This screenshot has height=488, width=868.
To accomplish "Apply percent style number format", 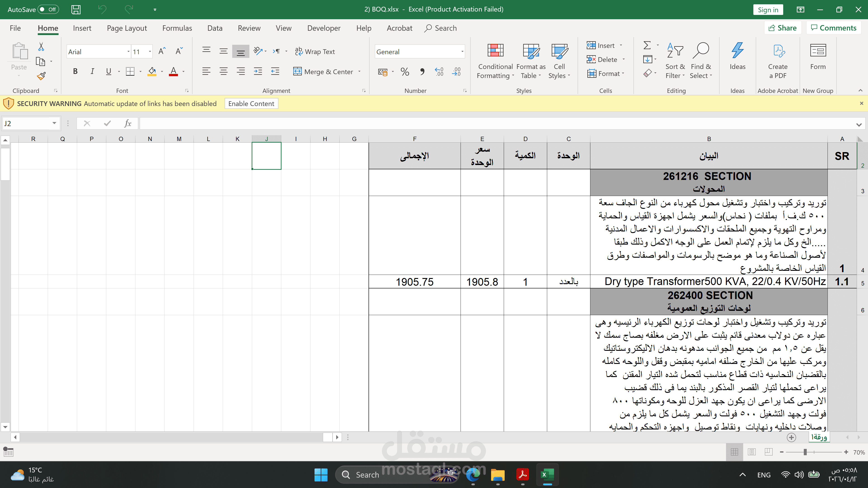I will tap(405, 72).
